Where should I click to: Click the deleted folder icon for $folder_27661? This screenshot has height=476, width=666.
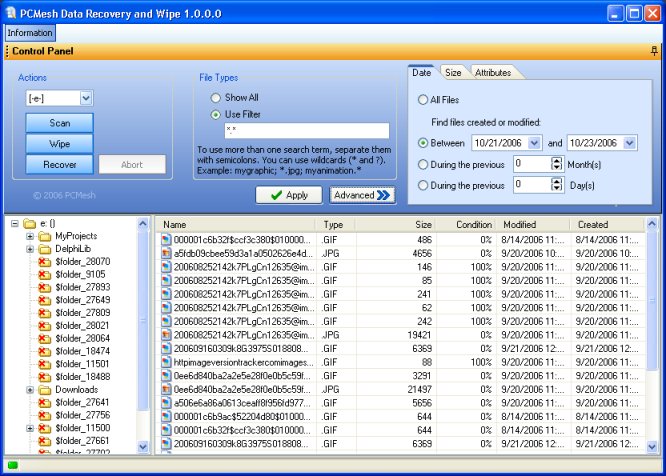(44, 441)
